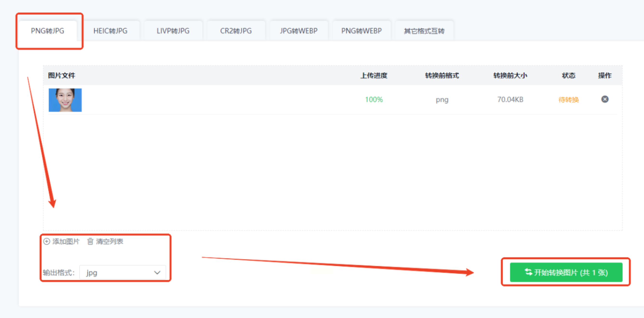The width and height of the screenshot is (644, 318).
Task: Switch to JPG转WEBP conversion tab
Action: (x=298, y=31)
